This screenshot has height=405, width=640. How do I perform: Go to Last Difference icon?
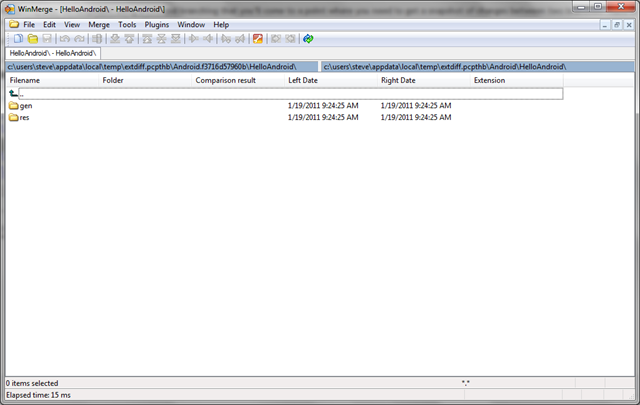pyautogui.click(x=176, y=39)
